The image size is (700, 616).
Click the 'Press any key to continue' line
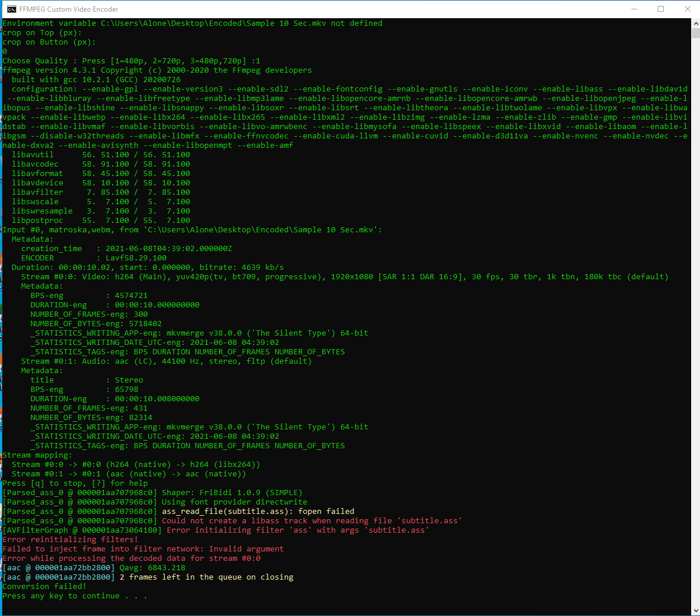click(75, 595)
